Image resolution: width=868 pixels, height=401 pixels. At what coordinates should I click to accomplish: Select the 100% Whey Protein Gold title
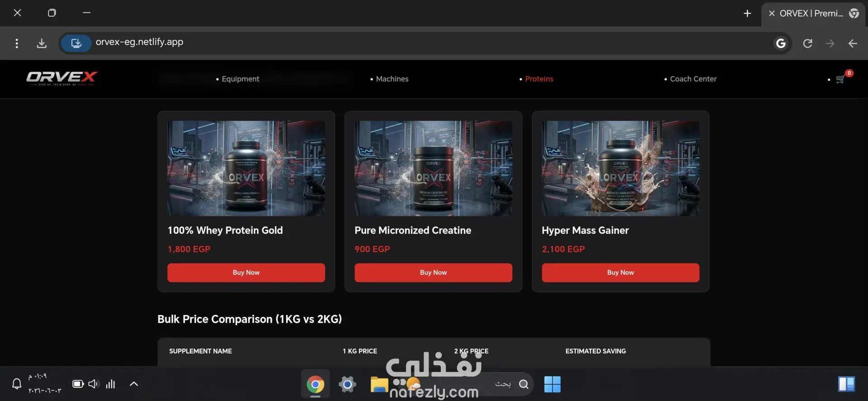click(x=225, y=231)
